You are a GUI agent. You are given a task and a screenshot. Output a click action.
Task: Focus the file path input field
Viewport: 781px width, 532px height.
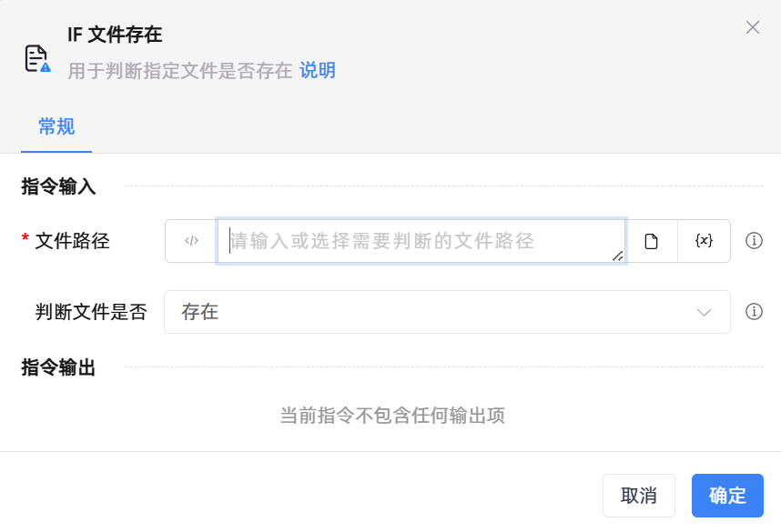pyautogui.click(x=410, y=240)
